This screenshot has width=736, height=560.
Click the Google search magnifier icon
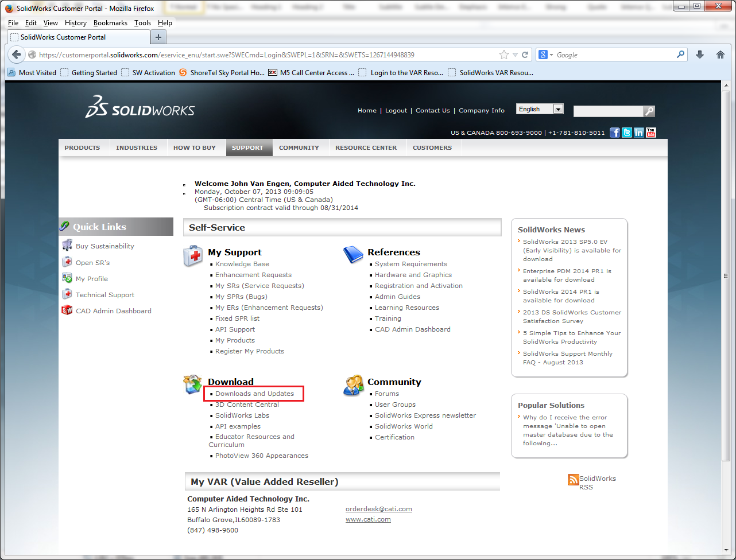coord(681,55)
